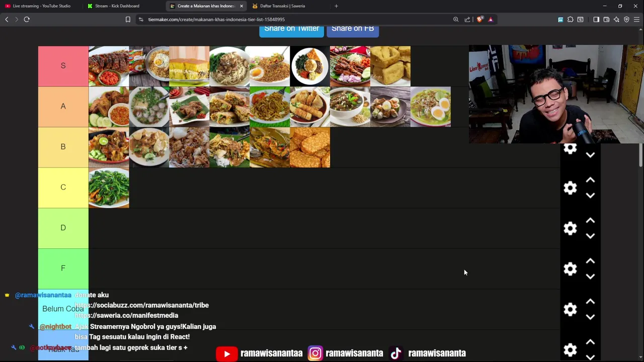Open Brave Wallet
Image resolution: width=644 pixels, height=362 pixels.
(606, 19)
